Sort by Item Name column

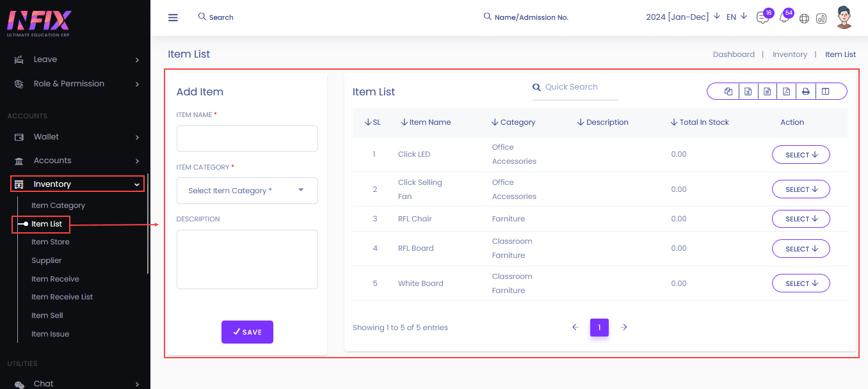[x=426, y=122]
